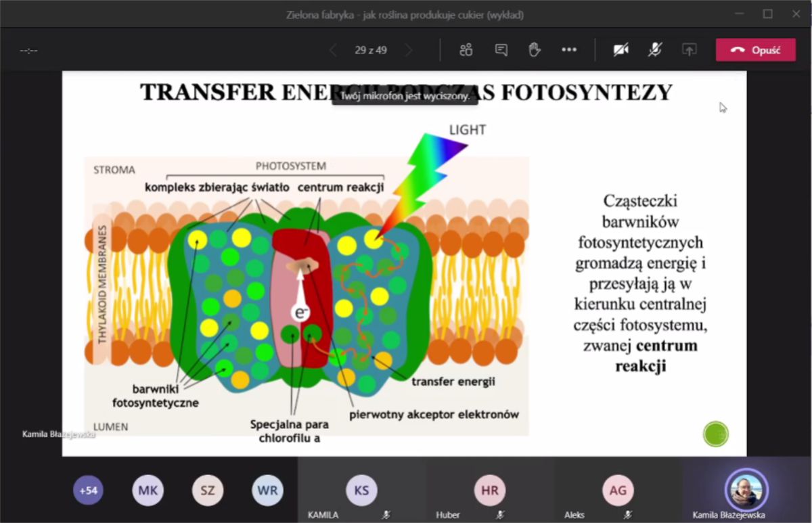Maximize the Teams meeting window
This screenshot has width=812, height=523.
(767, 14)
